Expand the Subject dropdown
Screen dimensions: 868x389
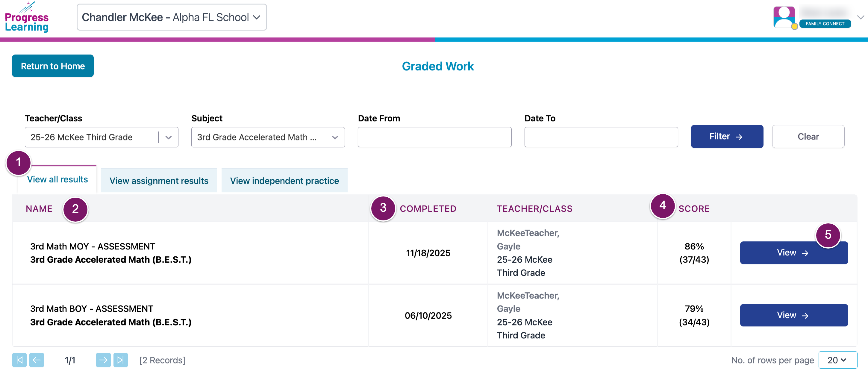(x=335, y=137)
